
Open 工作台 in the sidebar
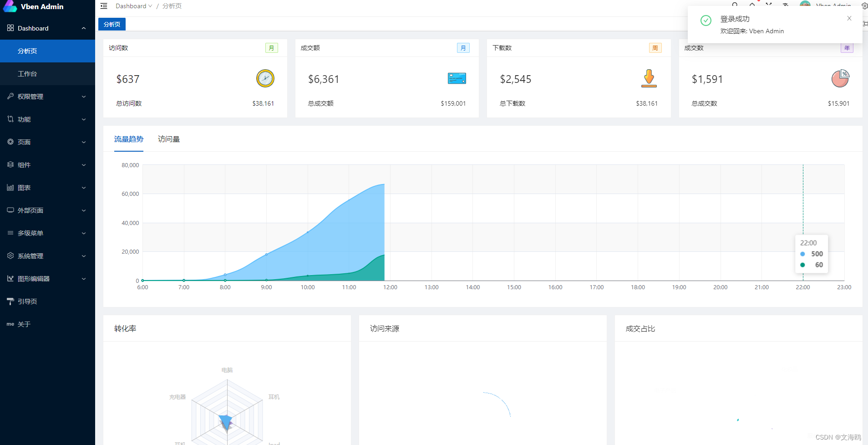(47, 74)
